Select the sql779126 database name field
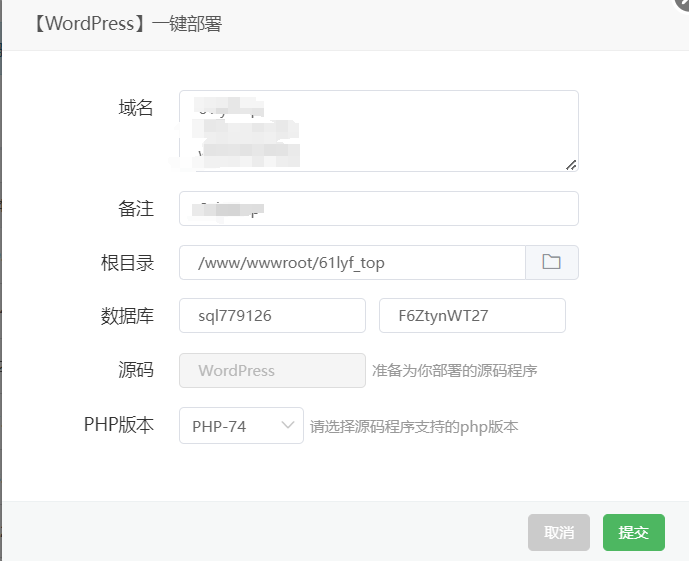689x561 pixels. (272, 315)
